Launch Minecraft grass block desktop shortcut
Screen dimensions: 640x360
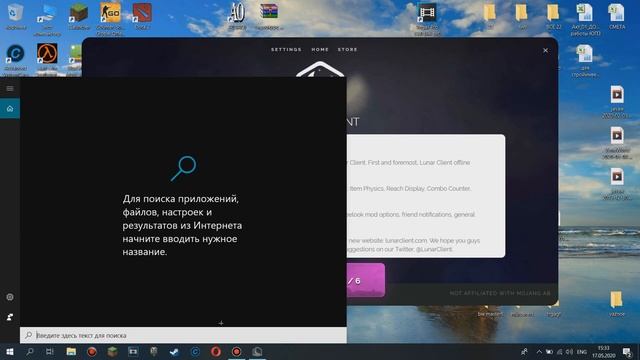tap(79, 16)
